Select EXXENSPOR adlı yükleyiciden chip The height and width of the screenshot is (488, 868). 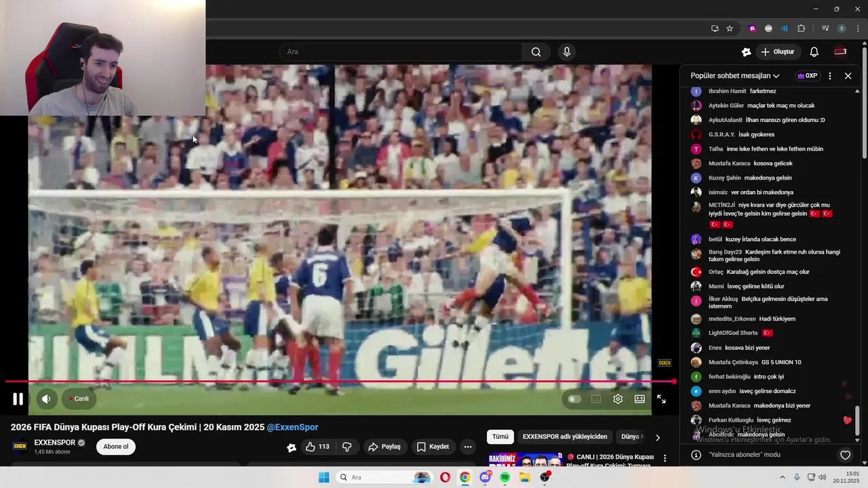[565, 436]
